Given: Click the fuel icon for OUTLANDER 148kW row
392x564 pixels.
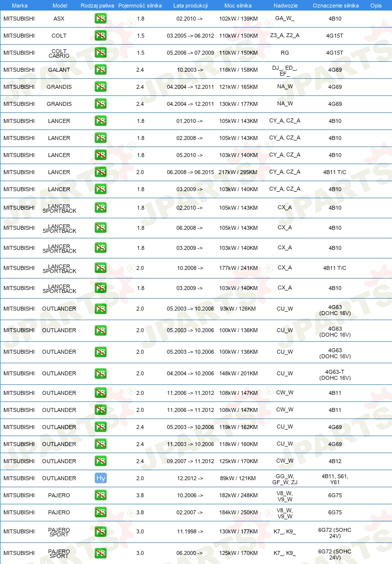Looking at the screenshot, I should coord(101,373).
